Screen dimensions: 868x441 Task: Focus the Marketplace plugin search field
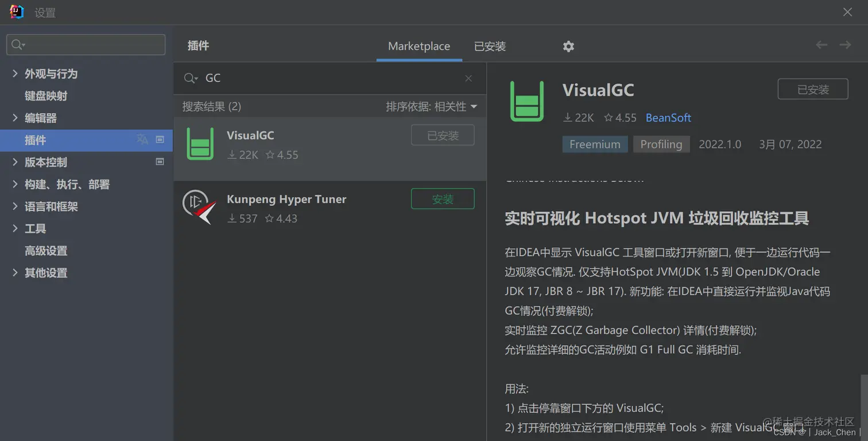[330, 78]
